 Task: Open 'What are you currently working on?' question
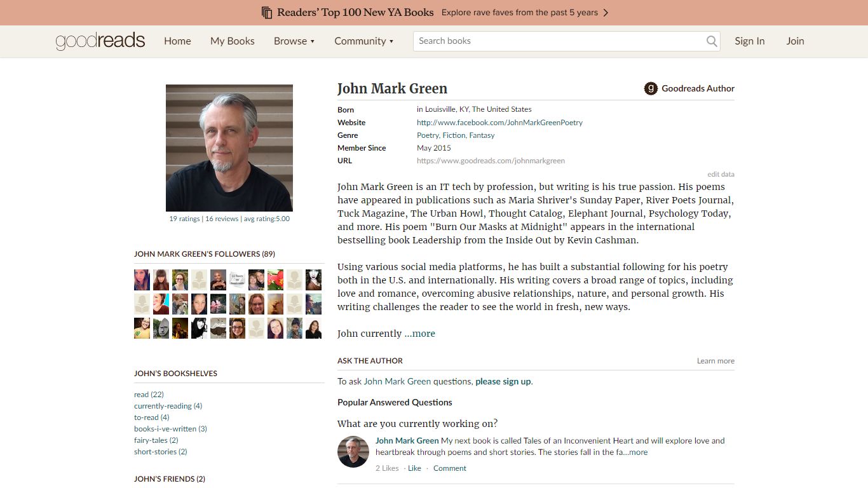[417, 424]
